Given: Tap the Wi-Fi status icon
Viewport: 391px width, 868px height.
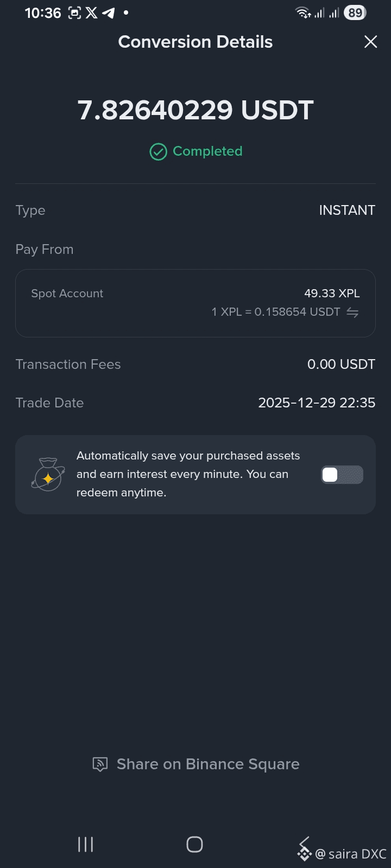Looking at the screenshot, I should [303, 13].
